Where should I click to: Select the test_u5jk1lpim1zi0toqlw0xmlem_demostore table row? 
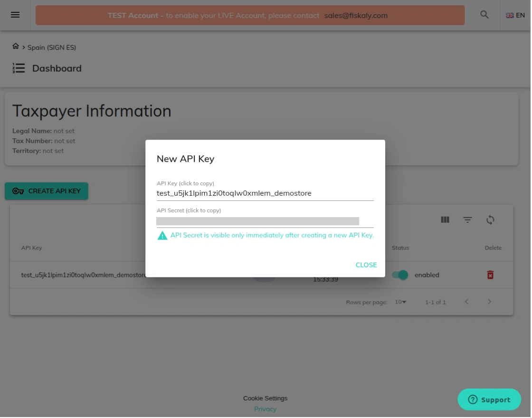coord(262,275)
